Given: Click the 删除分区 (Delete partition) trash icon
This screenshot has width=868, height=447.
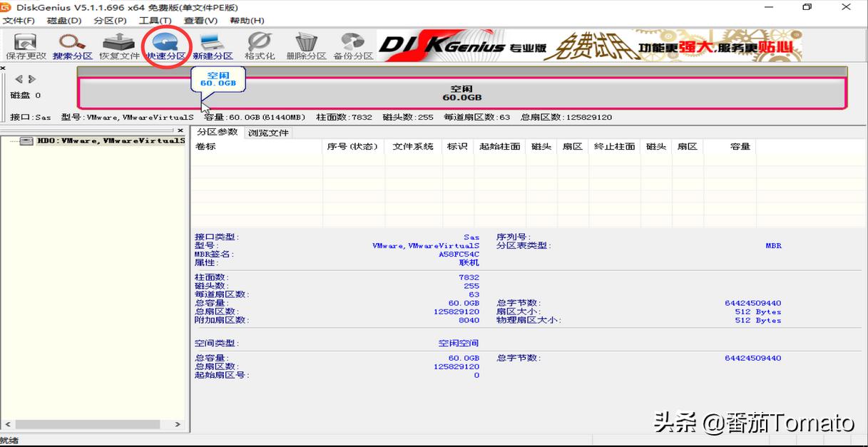Looking at the screenshot, I should tap(307, 46).
